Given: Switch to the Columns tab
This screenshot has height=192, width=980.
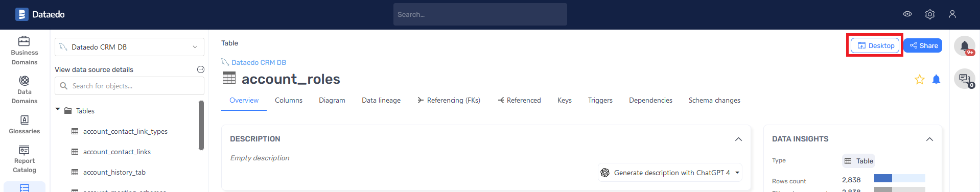Looking at the screenshot, I should click(289, 100).
